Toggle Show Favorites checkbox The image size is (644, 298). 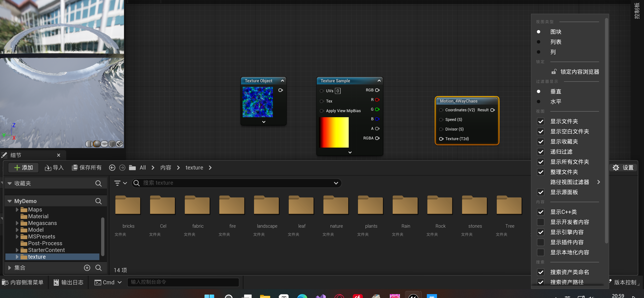541,142
